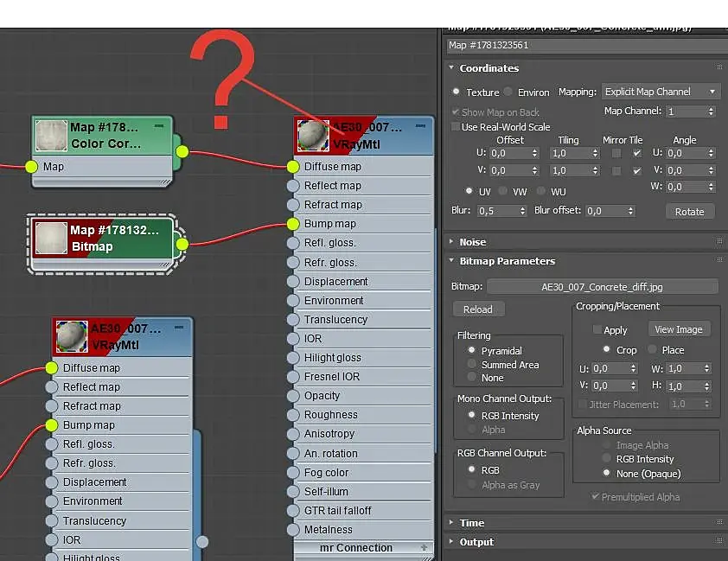This screenshot has width=728, height=561.
Task: Click the lower VRayMtl node output socket
Action: 202,541
